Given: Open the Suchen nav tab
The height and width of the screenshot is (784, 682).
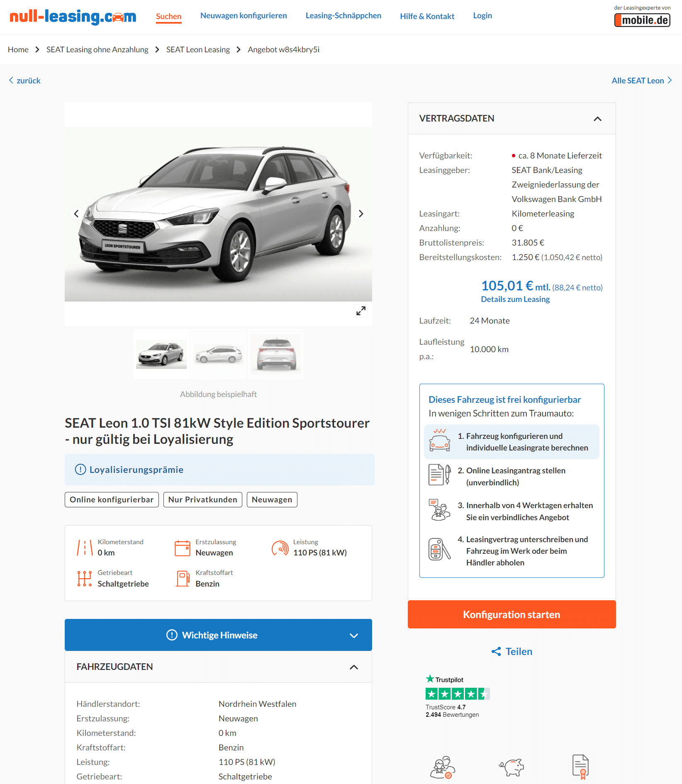Looking at the screenshot, I should 169,16.
